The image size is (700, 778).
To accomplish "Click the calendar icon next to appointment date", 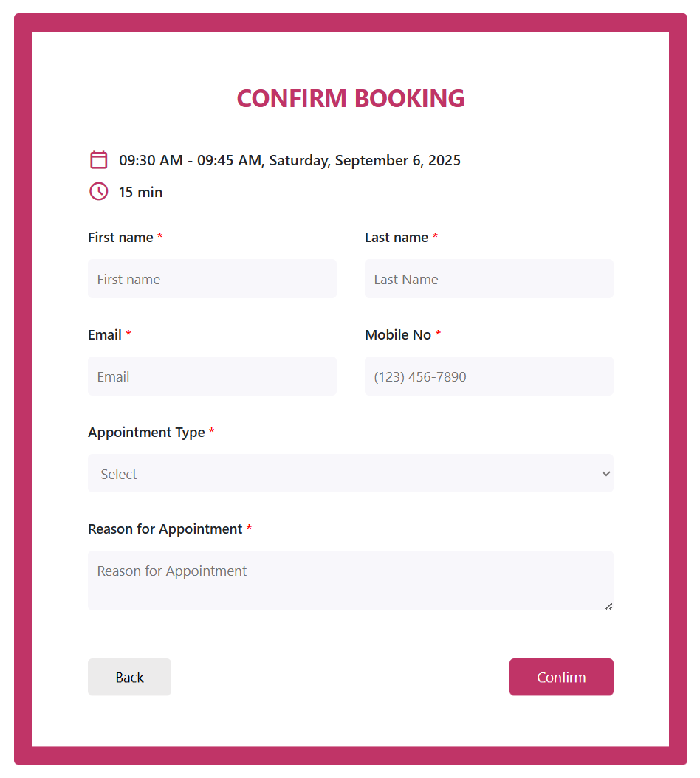I will click(x=98, y=159).
